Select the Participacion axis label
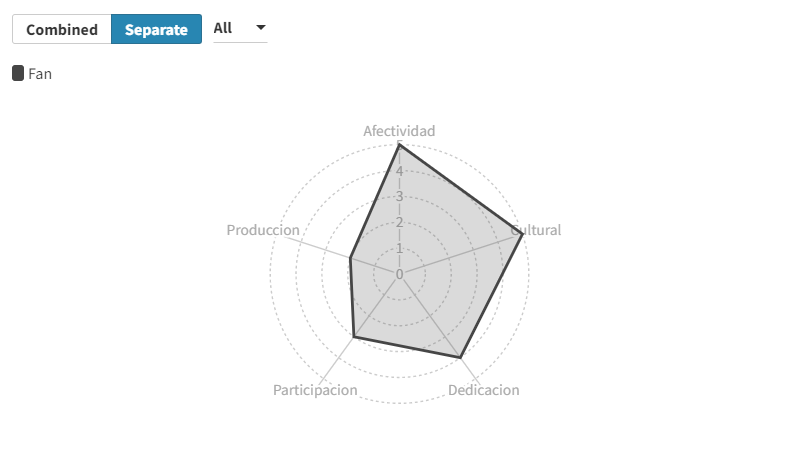Viewport: 796px width, 463px height. click(315, 390)
